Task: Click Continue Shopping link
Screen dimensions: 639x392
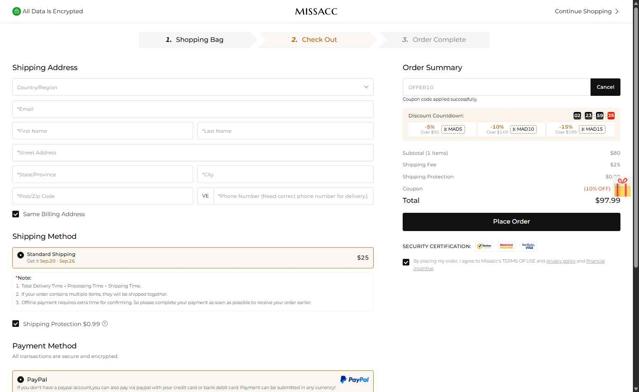Action: pyautogui.click(x=586, y=11)
